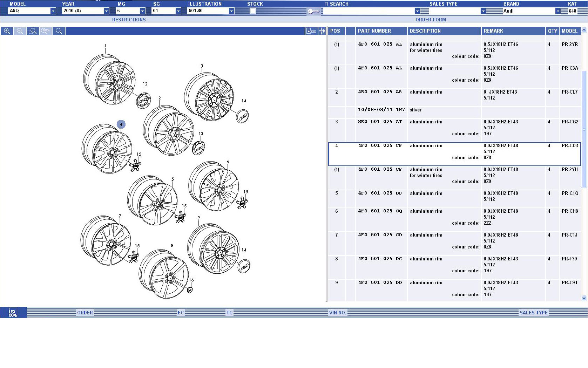Click the zoom out magnifier icon
Screen dimensions: 588x368
(20, 31)
